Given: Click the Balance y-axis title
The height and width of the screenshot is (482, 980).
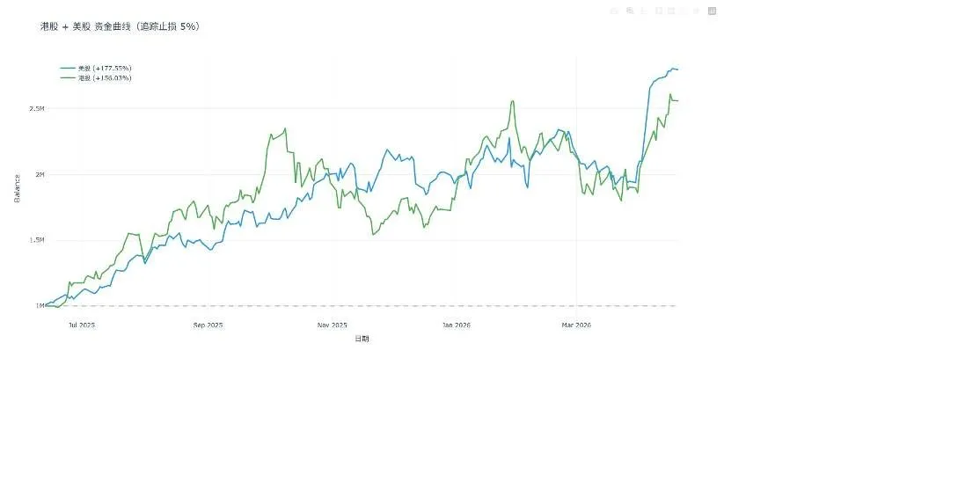Looking at the screenshot, I should [17, 188].
